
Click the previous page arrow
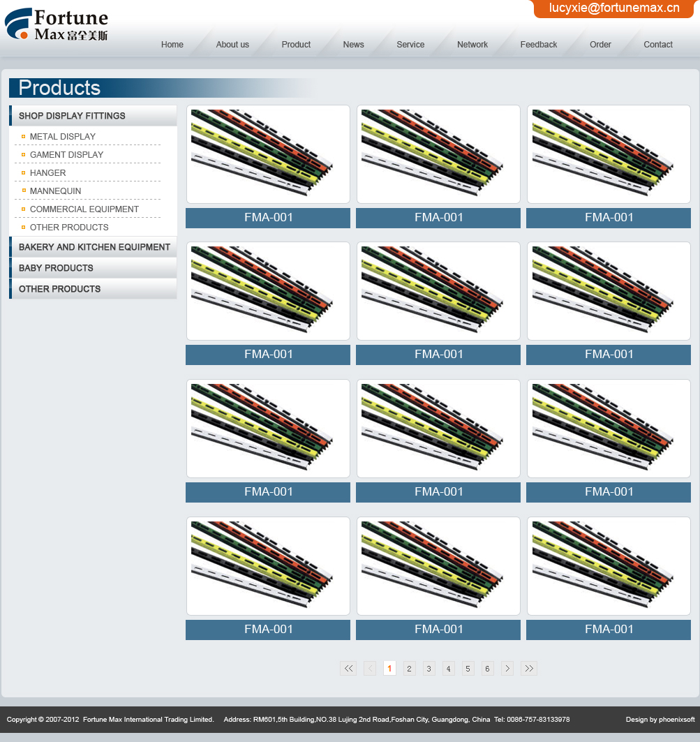[370, 669]
